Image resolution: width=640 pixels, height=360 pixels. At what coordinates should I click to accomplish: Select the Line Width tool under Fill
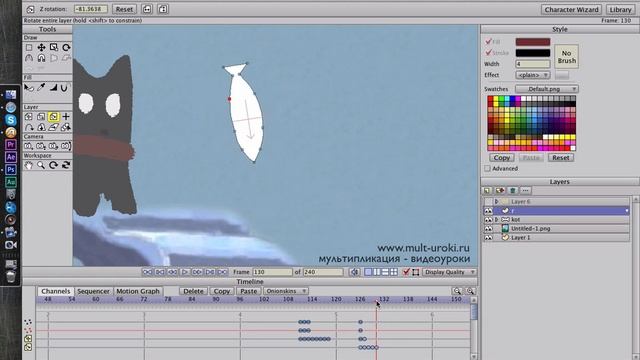click(53, 87)
